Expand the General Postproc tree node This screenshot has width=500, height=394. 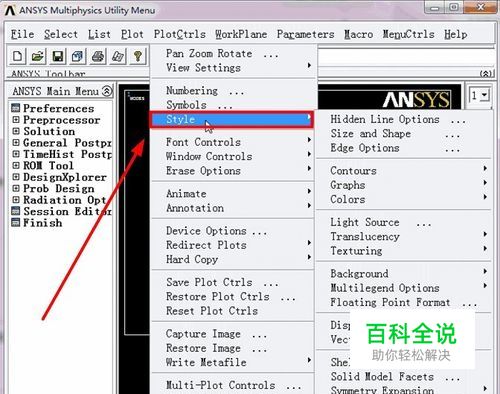coord(16,142)
